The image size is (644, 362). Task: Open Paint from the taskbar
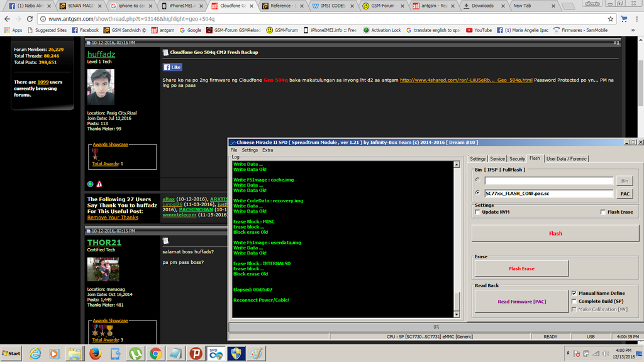[256, 353]
